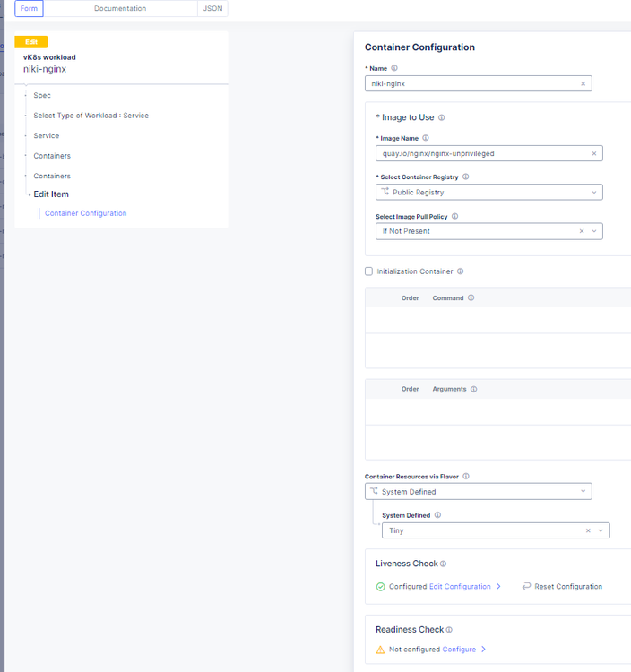Click info icon next to Select Image Pull Policy
The image size is (631, 672).
point(454,216)
